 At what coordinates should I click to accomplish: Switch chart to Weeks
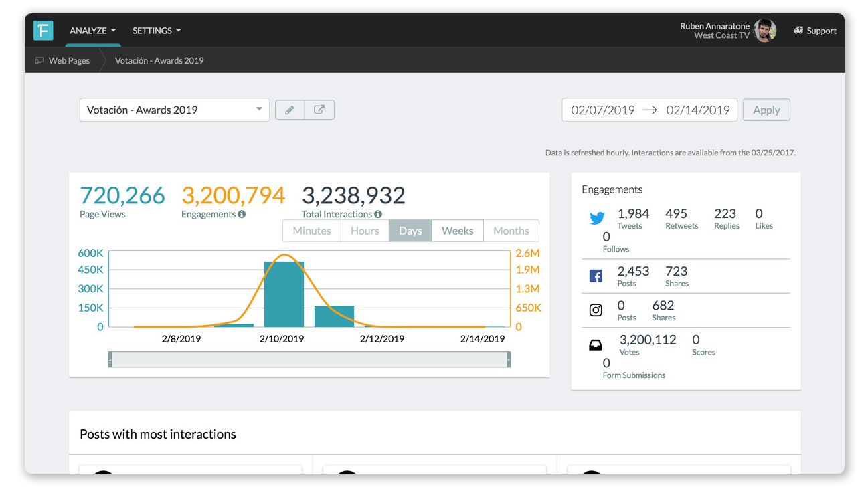[458, 231]
